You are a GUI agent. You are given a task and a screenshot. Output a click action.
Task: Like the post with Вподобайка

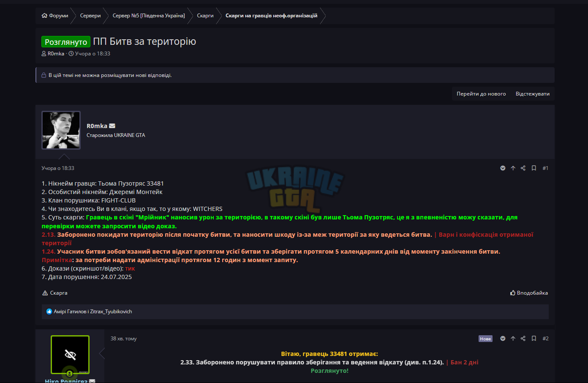coord(529,293)
